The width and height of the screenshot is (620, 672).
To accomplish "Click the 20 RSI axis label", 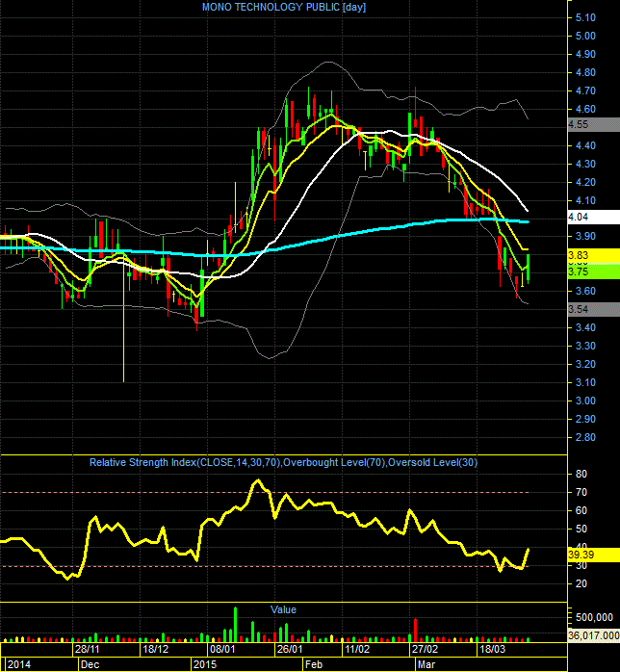I will 581,583.
